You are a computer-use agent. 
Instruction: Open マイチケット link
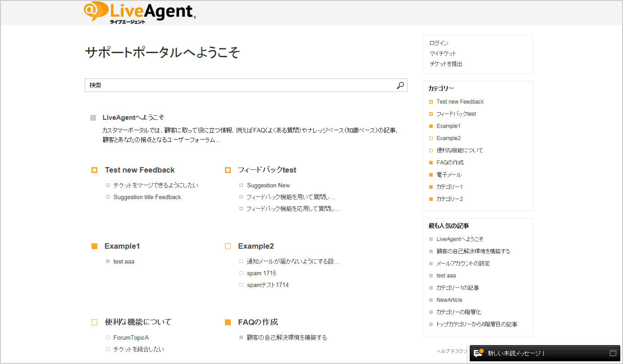tap(443, 54)
